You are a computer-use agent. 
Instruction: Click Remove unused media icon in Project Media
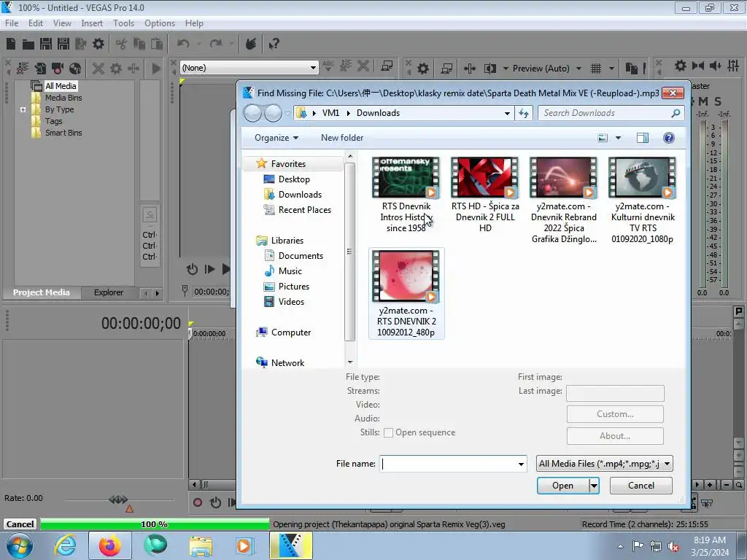(22, 69)
